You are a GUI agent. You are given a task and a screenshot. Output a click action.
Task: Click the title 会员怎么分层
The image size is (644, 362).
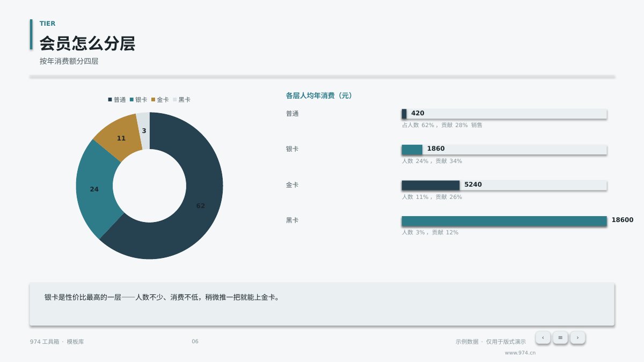click(87, 43)
